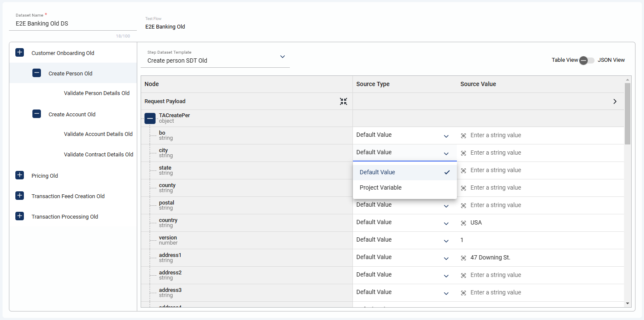644x320 pixels.
Task: Expand Pricing Old plus icon
Action: coord(20,176)
